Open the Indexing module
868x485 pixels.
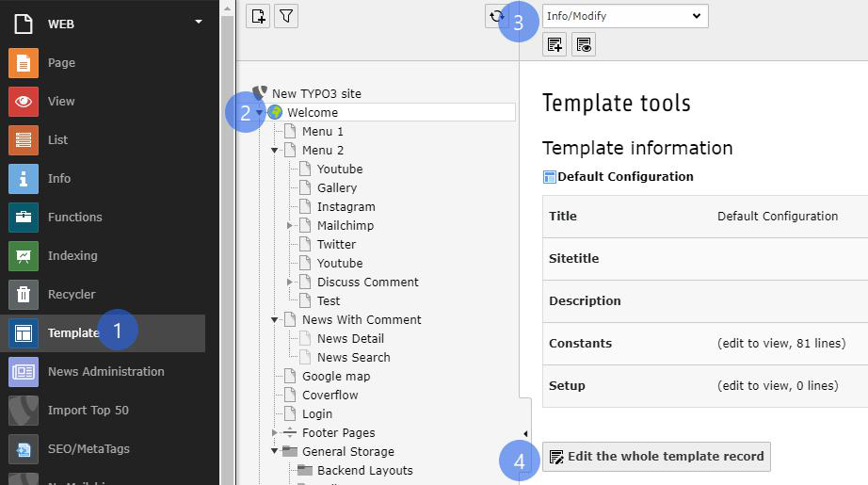[72, 256]
